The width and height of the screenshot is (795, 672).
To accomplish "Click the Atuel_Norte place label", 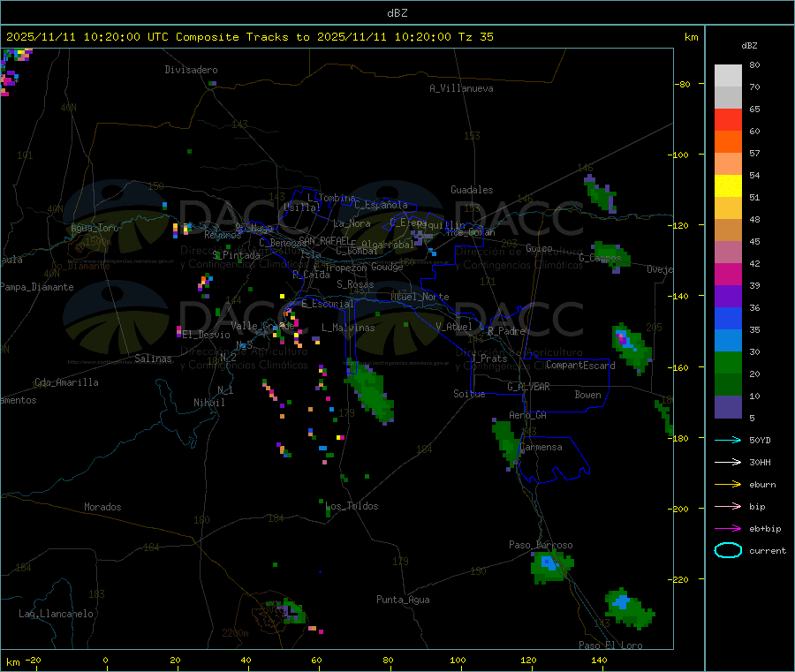I will [420, 297].
